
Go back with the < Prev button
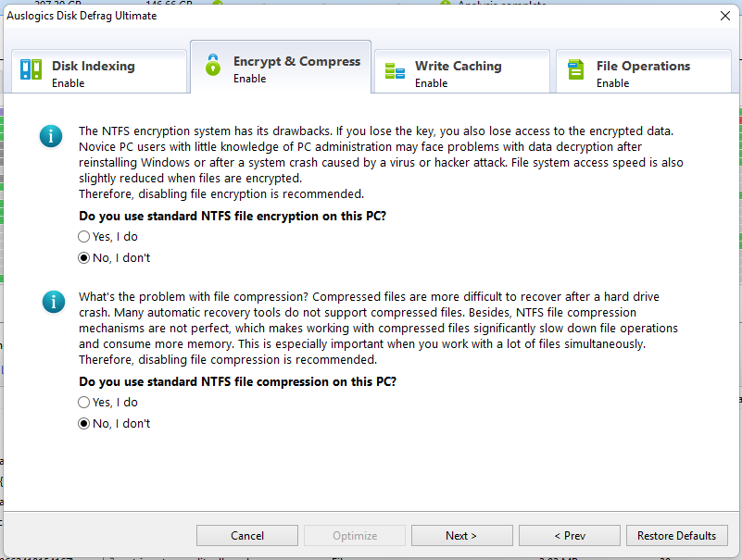(x=569, y=536)
